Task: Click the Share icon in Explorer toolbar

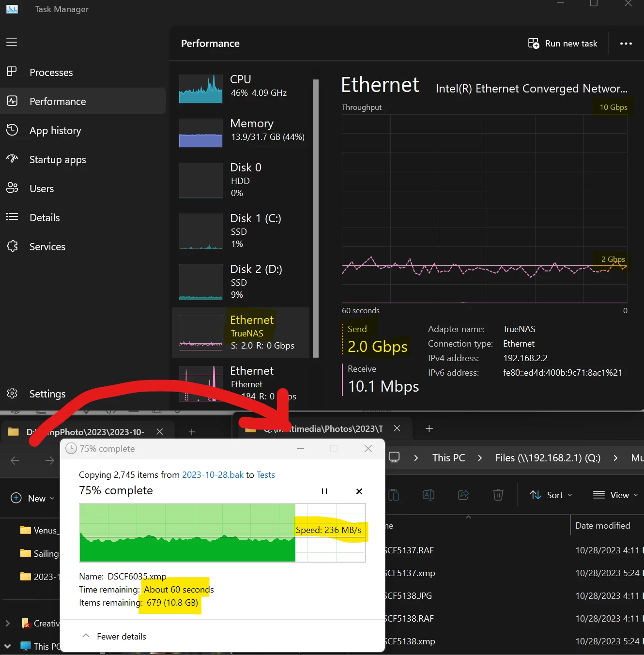Action: pos(463,495)
